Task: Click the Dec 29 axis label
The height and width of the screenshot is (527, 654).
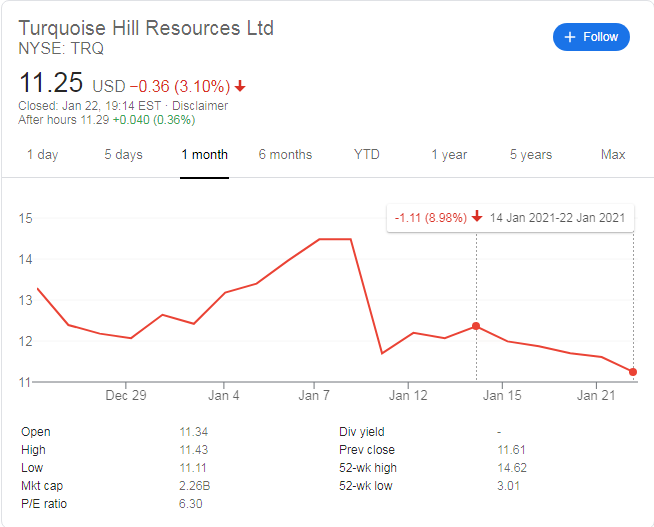Action: [126, 395]
